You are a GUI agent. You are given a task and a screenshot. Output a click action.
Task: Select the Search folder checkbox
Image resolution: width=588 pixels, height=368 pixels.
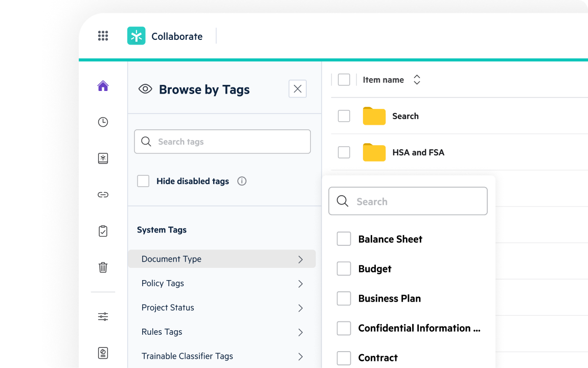[x=344, y=116]
